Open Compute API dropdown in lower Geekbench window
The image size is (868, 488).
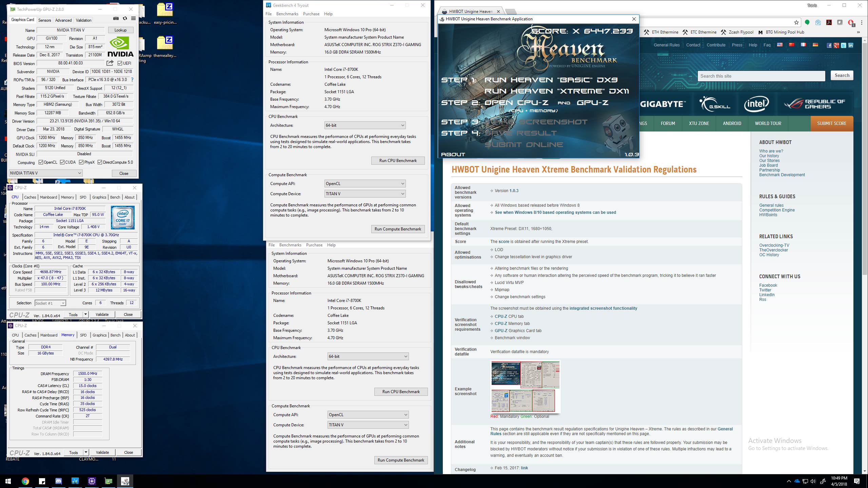point(368,415)
